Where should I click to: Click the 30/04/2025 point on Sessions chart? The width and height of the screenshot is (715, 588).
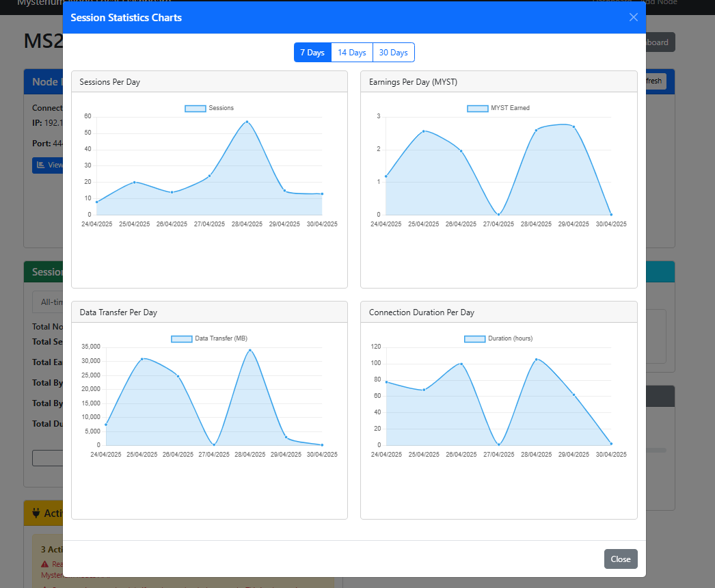(322, 194)
